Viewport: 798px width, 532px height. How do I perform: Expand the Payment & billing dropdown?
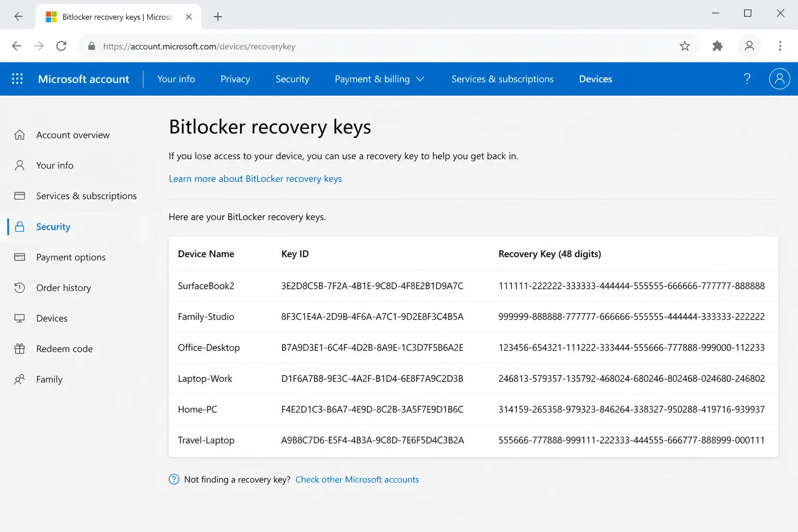pyautogui.click(x=379, y=79)
